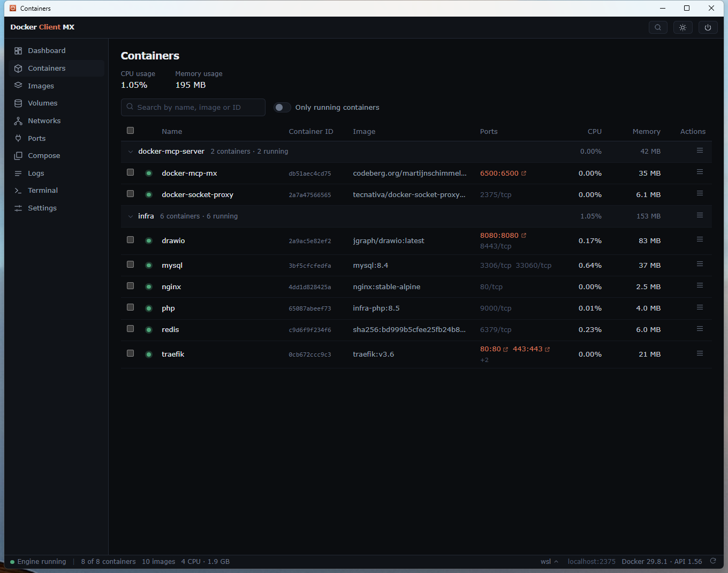Image resolution: width=728 pixels, height=573 pixels.
Task: Open the docker-mcp-mx container name
Action: (189, 174)
